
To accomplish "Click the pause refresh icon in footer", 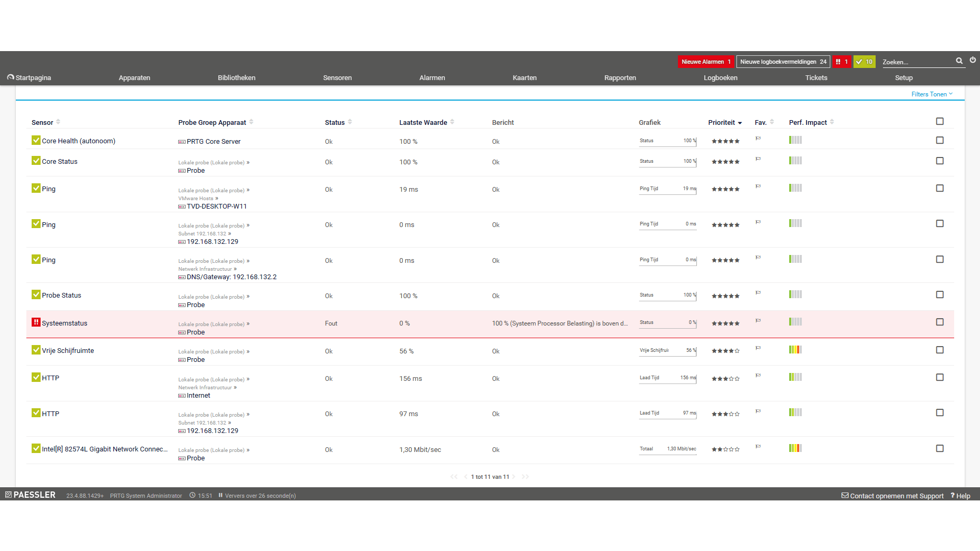I will (x=220, y=495).
